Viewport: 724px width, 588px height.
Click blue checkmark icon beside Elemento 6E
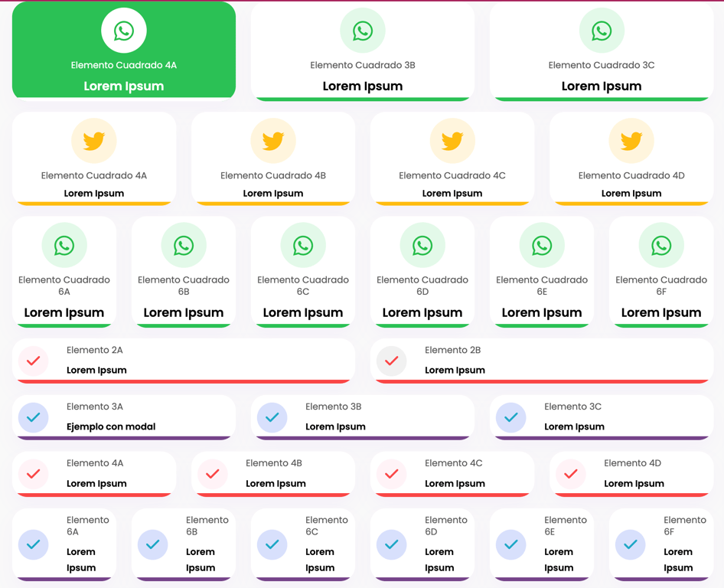(510, 544)
